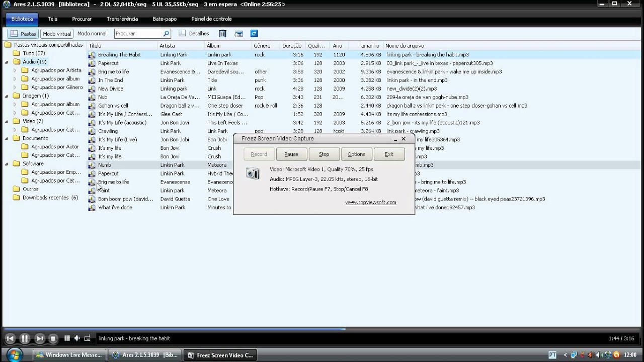Sort by the Tamanho column header
The width and height of the screenshot is (644, 362).
[365, 46]
